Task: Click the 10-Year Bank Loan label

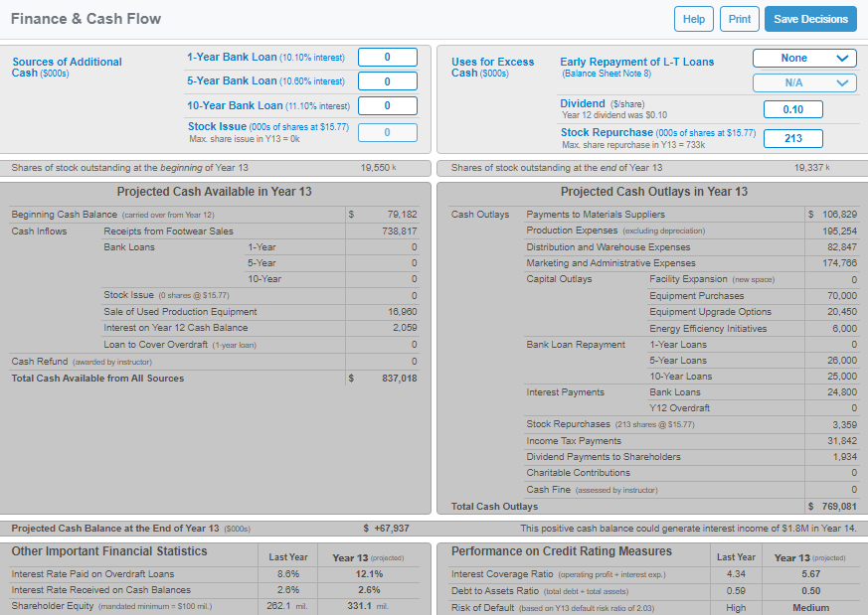Action: [x=235, y=105]
